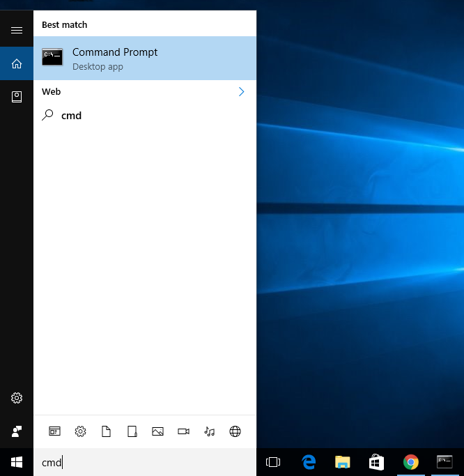This screenshot has width=464, height=476.
Task: Launch Google Chrome from the taskbar
Action: [x=411, y=462]
